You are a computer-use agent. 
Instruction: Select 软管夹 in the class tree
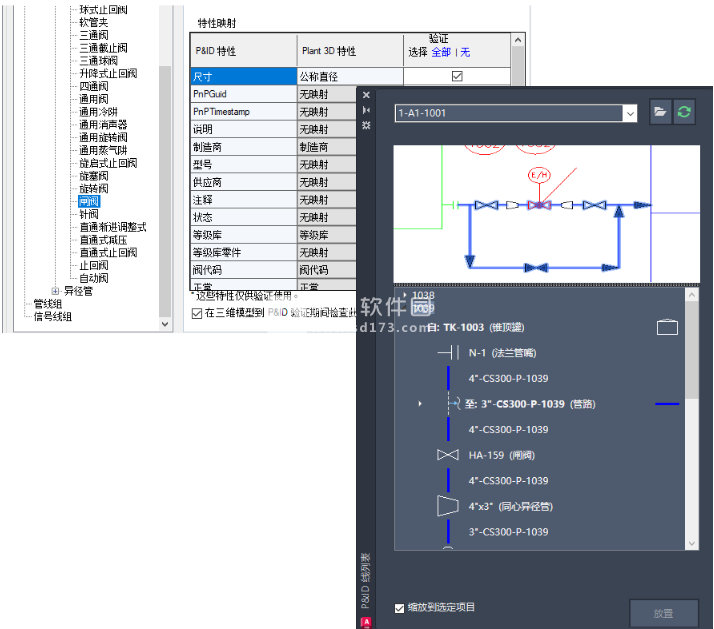pyautogui.click(x=94, y=22)
